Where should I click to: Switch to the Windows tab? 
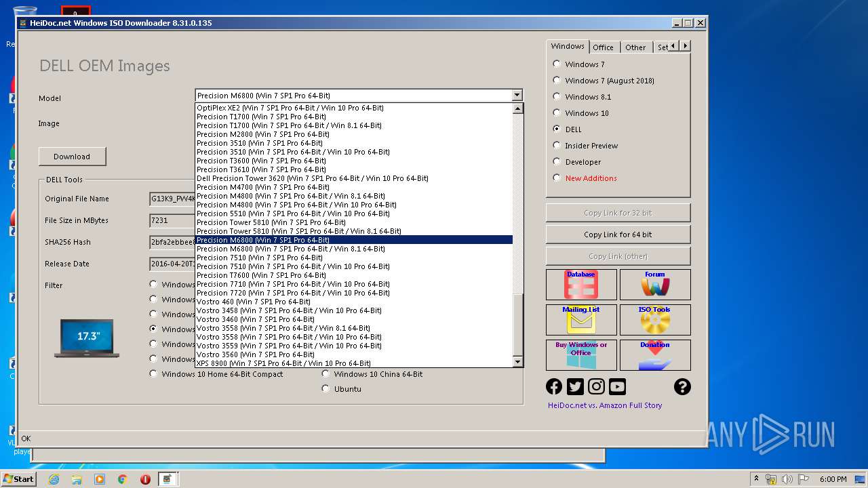[x=568, y=46]
